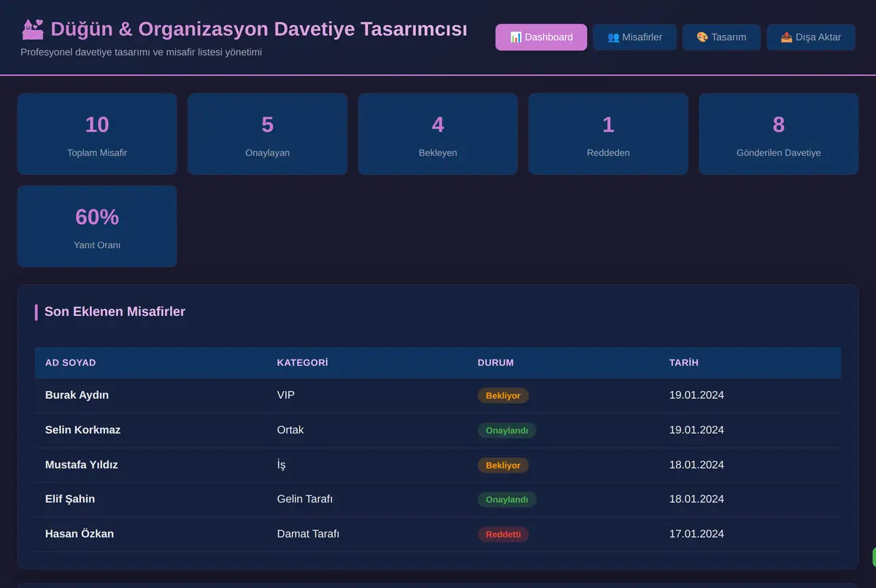Click the Düğün & Organizasyon Davetiye Tasarımcısı title
Image resolution: width=876 pixels, height=588 pixels.
(259, 29)
